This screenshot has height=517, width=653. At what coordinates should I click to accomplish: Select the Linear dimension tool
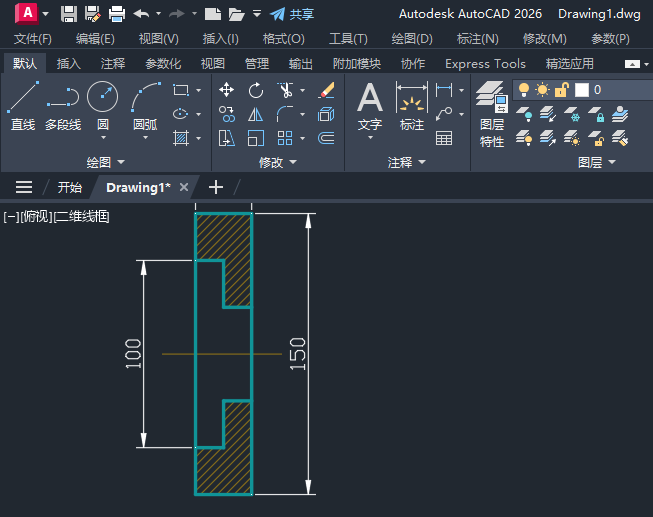click(x=444, y=90)
